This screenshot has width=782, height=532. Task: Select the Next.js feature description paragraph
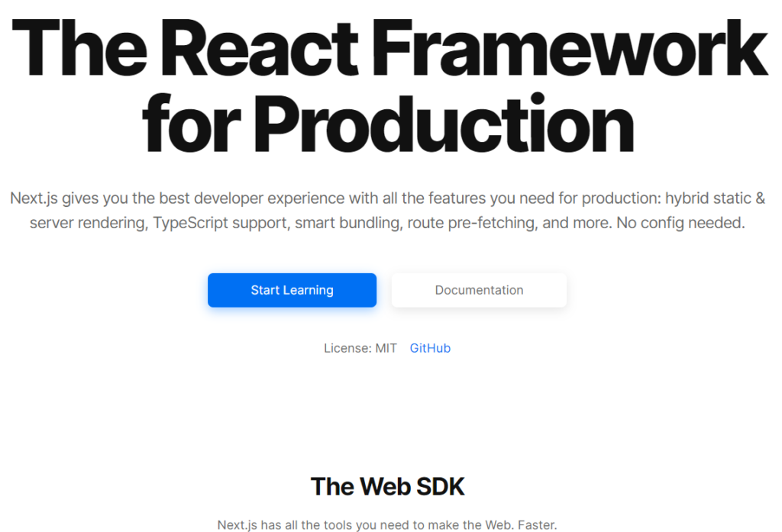(x=388, y=210)
